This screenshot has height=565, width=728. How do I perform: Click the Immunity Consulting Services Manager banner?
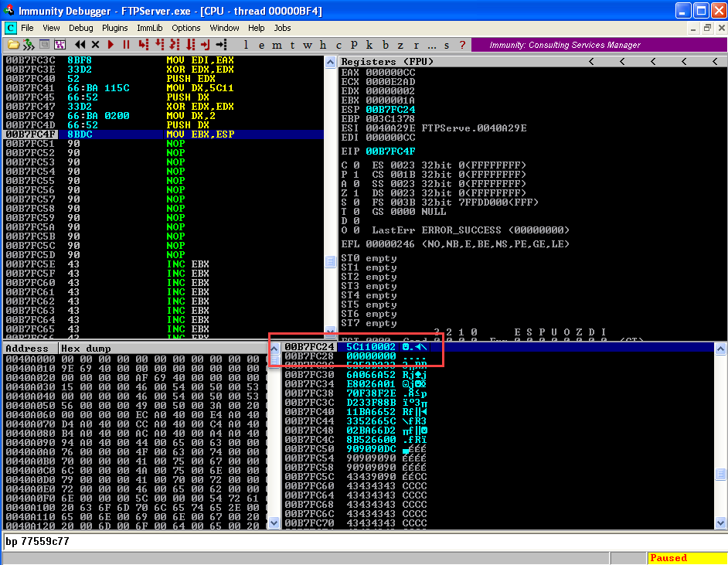point(599,45)
